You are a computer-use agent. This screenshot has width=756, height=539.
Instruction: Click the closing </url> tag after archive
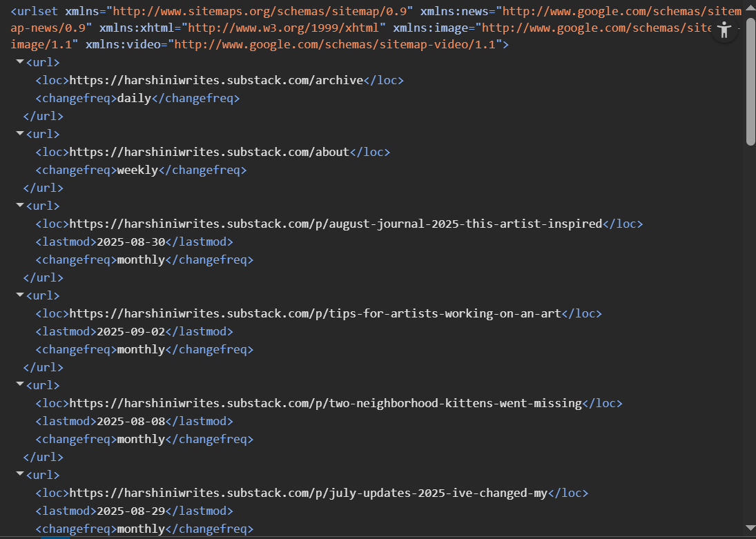[43, 116]
